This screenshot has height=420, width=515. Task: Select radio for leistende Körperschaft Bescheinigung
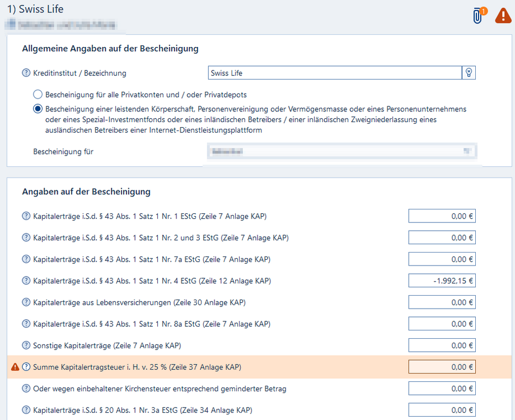(38, 109)
